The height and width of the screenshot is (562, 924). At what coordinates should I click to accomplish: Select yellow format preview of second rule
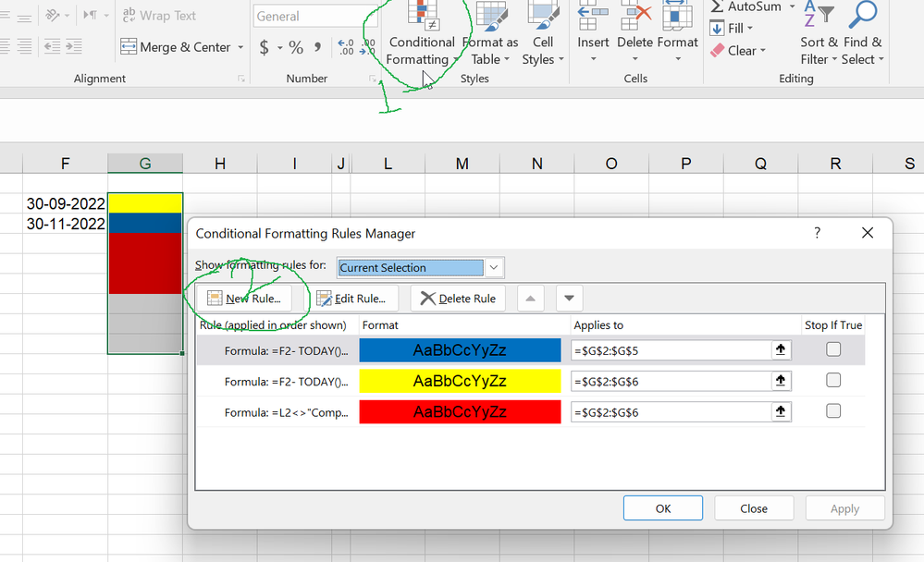(x=460, y=381)
